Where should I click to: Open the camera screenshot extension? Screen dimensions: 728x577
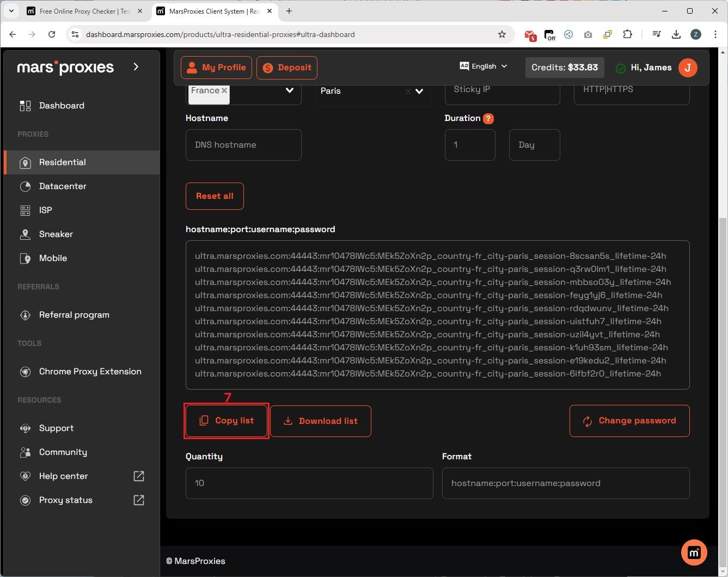coord(588,34)
